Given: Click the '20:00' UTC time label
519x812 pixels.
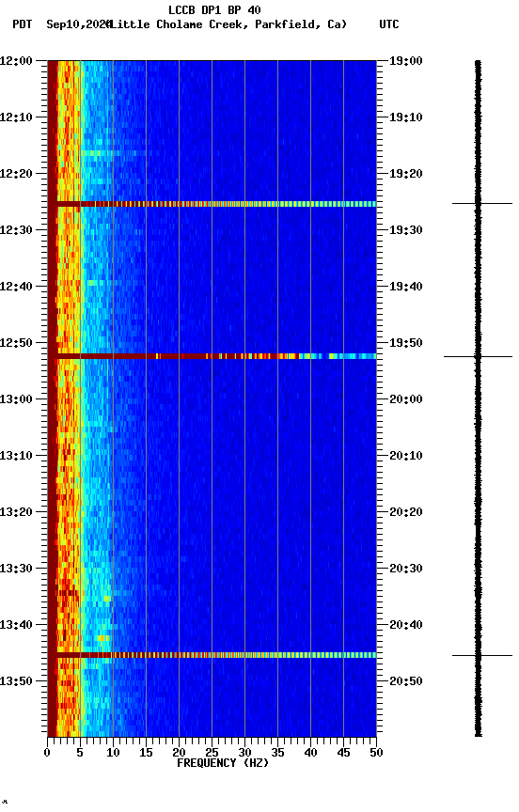Looking at the screenshot, I should coord(406,399).
